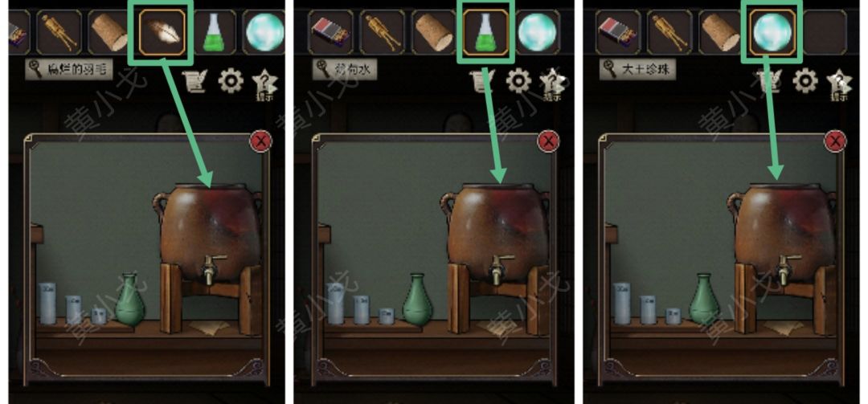Open the notes scroll icon near the feather label
This screenshot has width=868, height=404.
pos(194,82)
